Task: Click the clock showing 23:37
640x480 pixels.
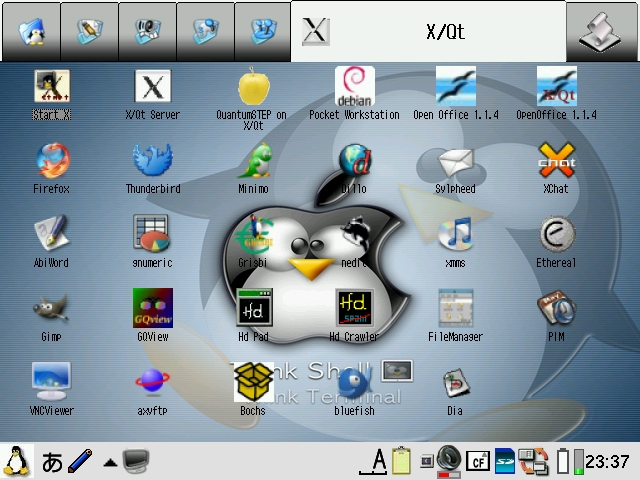Action: coord(607,462)
